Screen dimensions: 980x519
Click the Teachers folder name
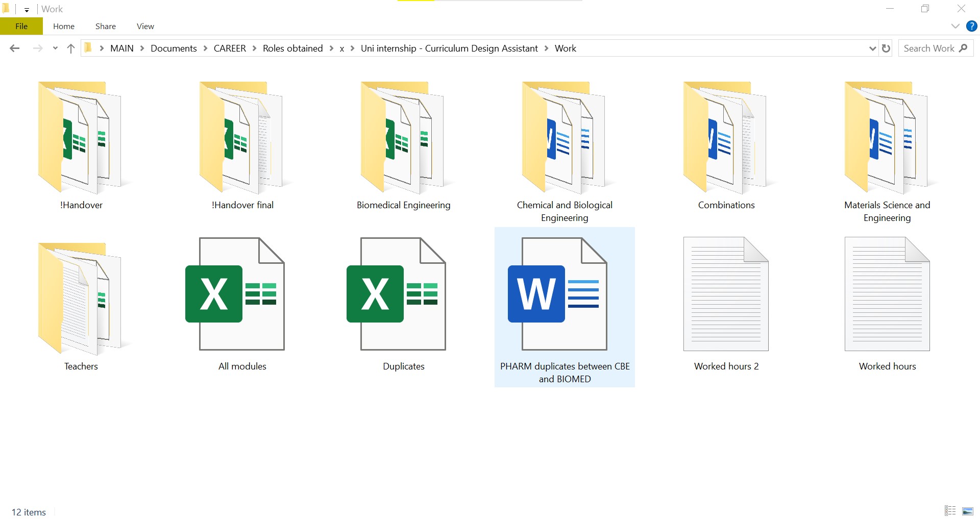(x=81, y=366)
